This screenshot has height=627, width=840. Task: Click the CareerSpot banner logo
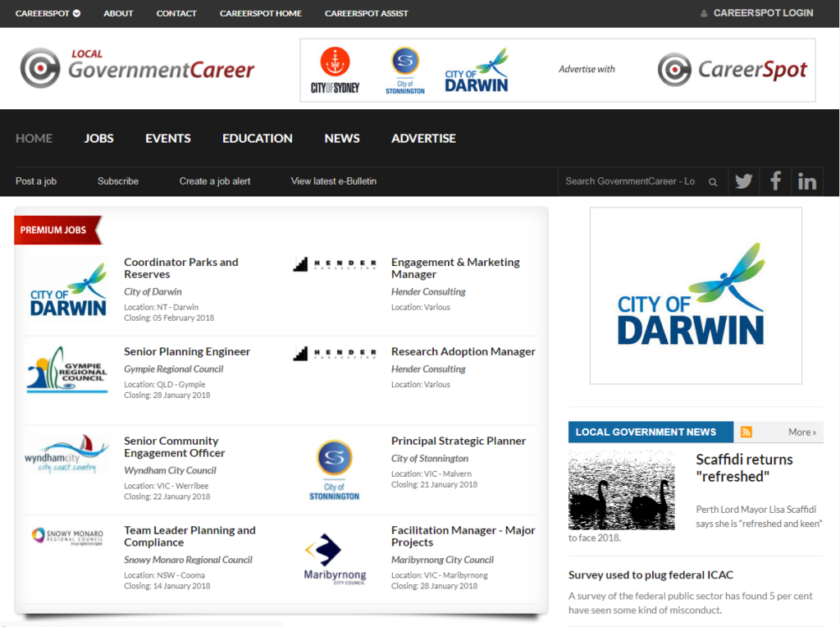pos(733,70)
